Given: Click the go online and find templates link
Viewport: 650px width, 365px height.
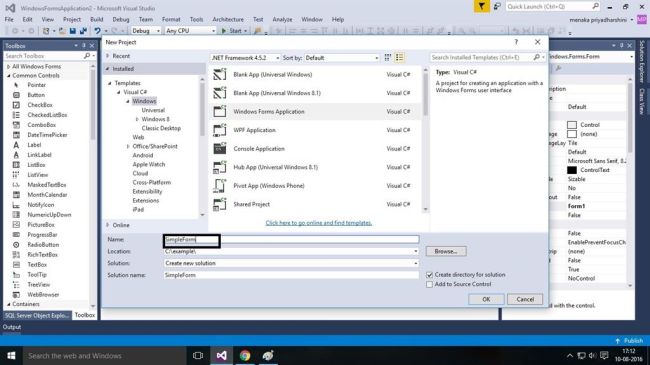Looking at the screenshot, I should click(319, 223).
